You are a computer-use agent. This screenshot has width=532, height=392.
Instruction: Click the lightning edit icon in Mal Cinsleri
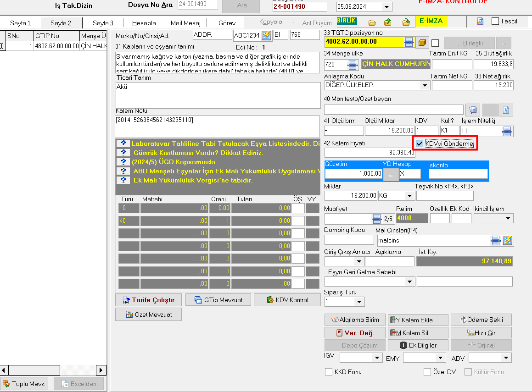point(508,241)
